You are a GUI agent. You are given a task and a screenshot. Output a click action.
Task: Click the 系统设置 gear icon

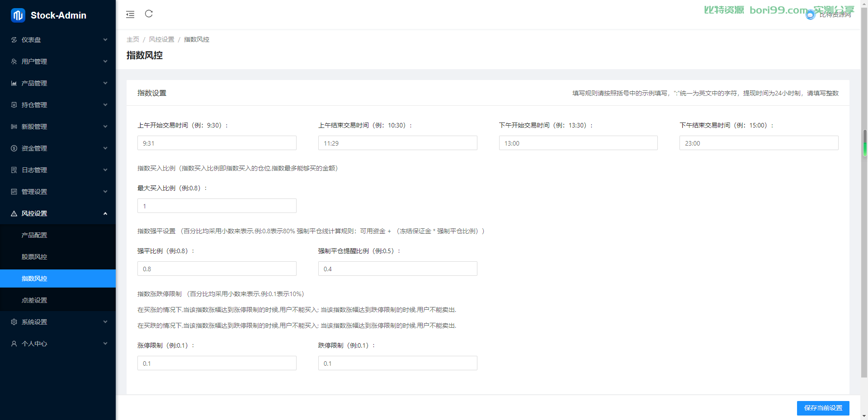pos(14,322)
